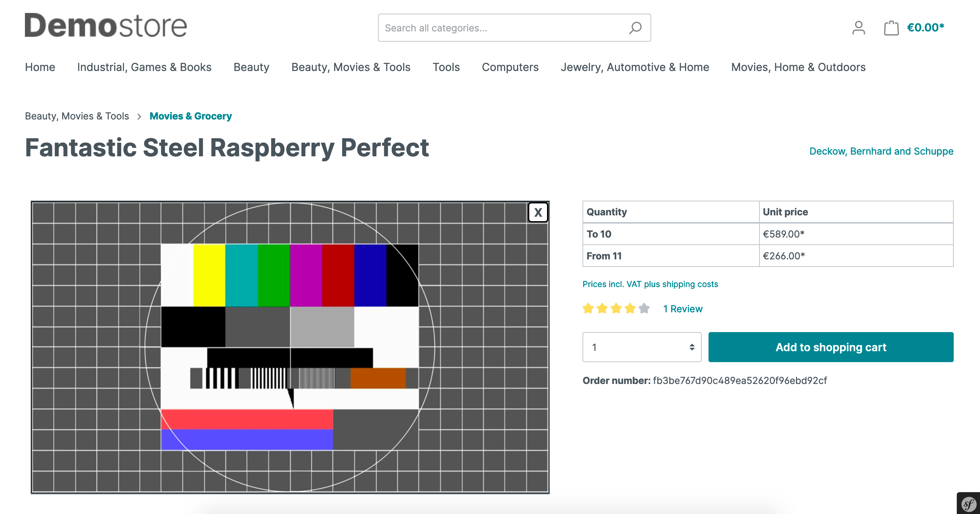980x514 pixels.
Task: Click Beauty, Movies & Tools breadcrumb
Action: coord(77,116)
